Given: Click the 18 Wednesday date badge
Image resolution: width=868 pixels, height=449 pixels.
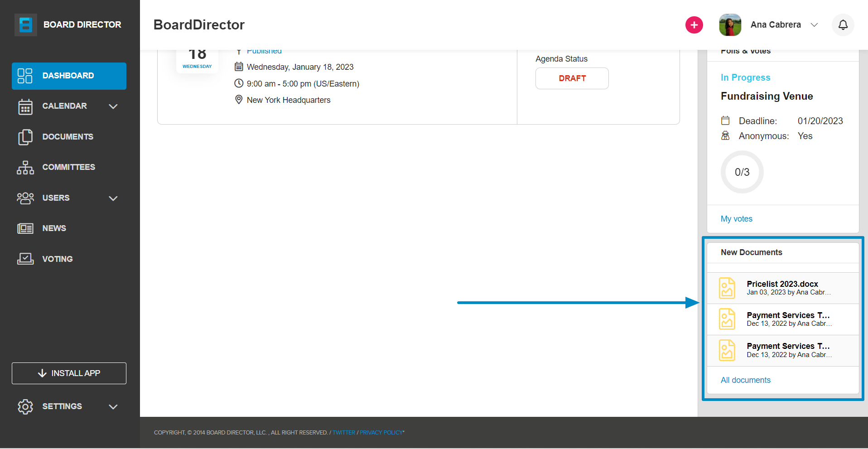Looking at the screenshot, I should (197, 61).
